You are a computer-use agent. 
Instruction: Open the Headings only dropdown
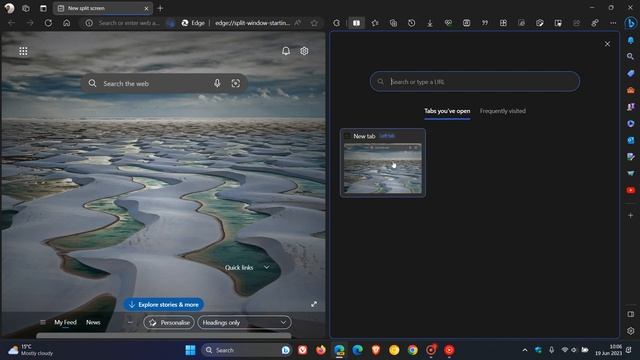[244, 322]
